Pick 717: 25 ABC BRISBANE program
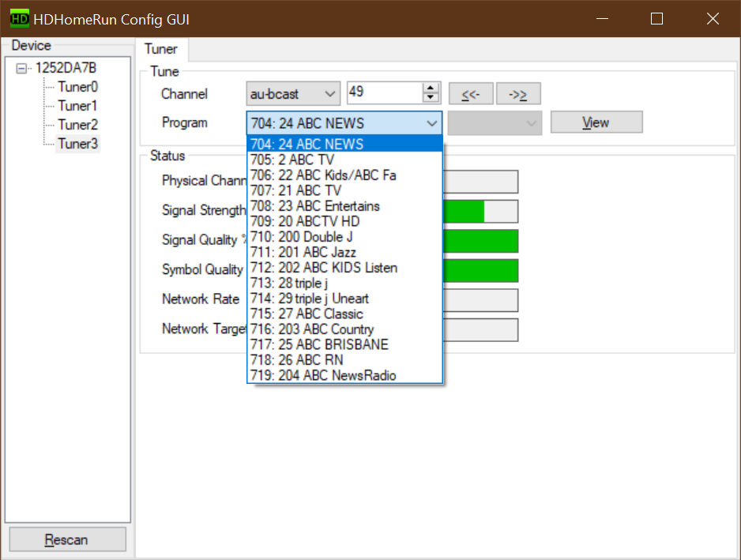The width and height of the screenshot is (741, 560). [344, 344]
